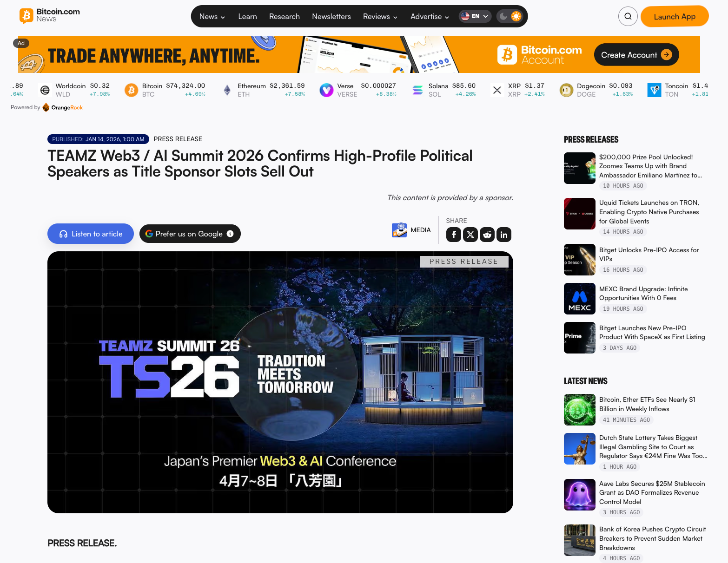Select the Toncoin ticker icon
The width and height of the screenshot is (728, 563).
655,90
